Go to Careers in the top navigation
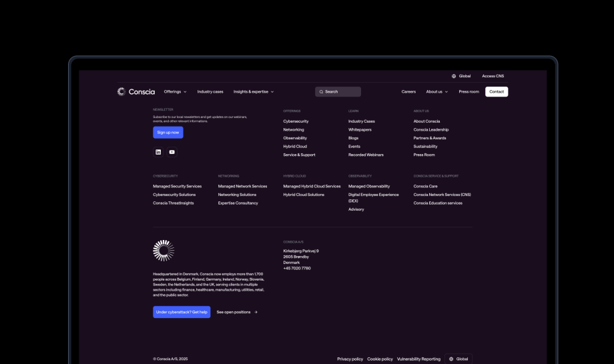Screen dimensions: 614x364 [x=408, y=91]
